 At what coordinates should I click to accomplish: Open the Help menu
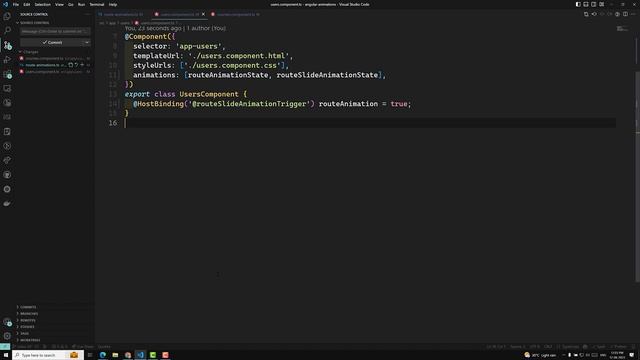(x=113, y=4)
